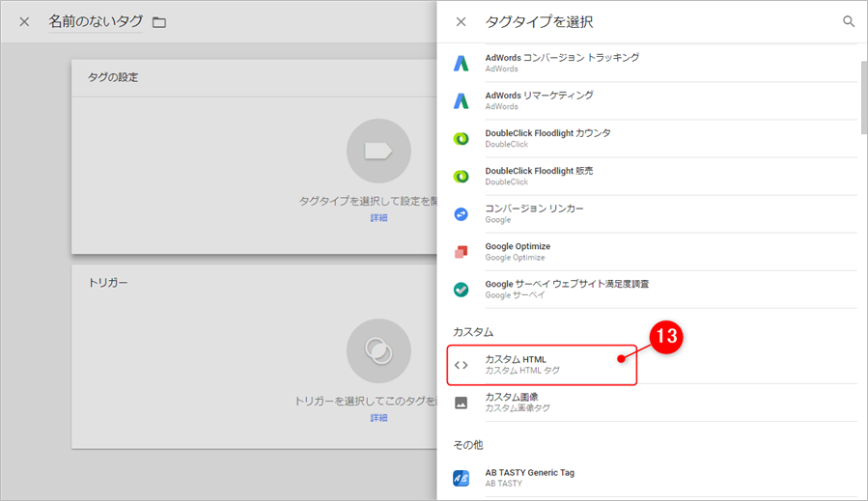Click the AdWords リマーケティング icon

[x=462, y=100]
